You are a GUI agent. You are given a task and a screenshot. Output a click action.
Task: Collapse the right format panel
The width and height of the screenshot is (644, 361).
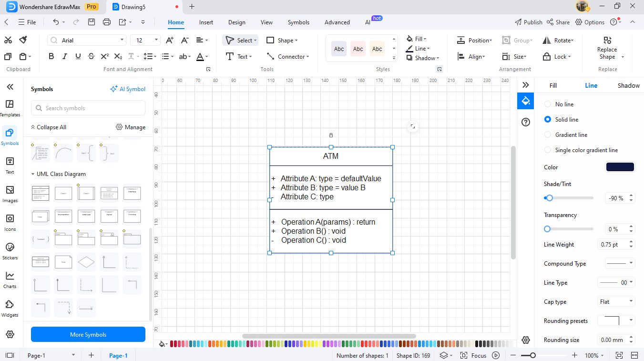(x=526, y=85)
